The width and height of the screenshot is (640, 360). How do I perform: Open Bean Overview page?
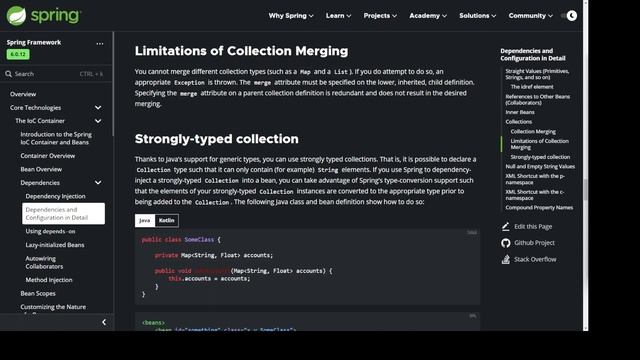pos(41,169)
